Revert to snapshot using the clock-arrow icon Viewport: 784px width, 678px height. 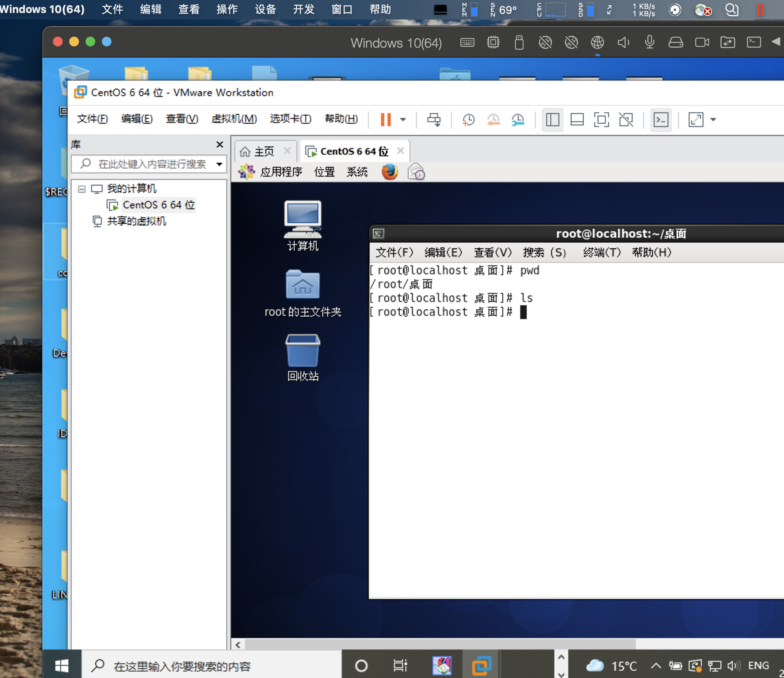493,120
